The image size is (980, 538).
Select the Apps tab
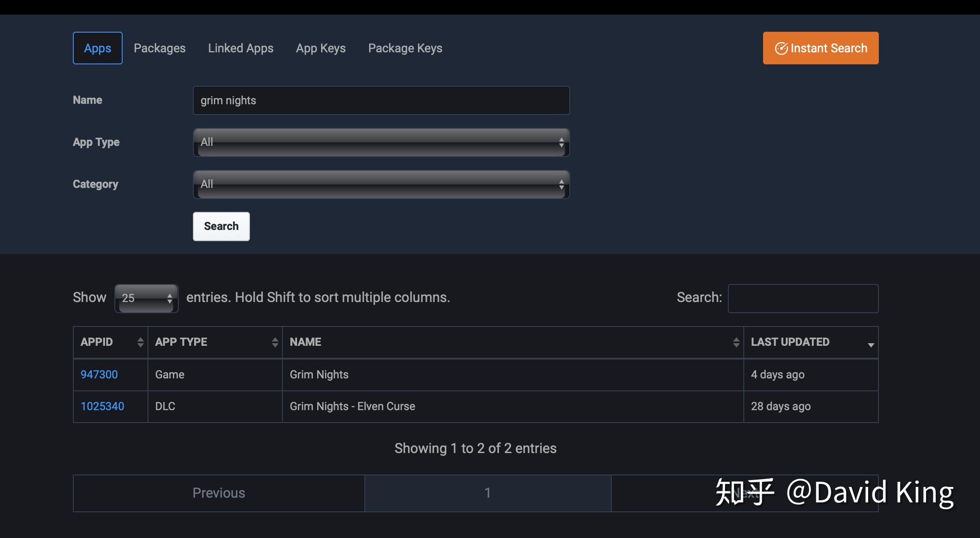pyautogui.click(x=97, y=48)
